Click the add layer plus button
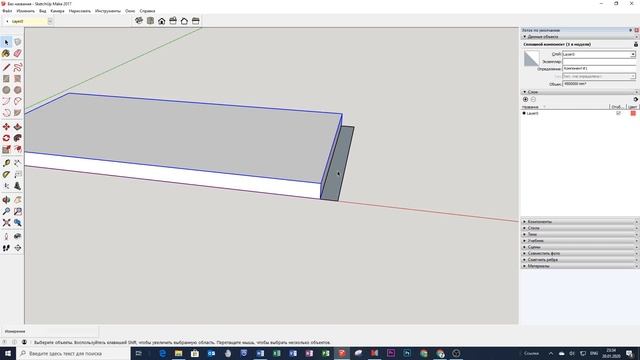The width and height of the screenshot is (640, 360). (x=525, y=99)
